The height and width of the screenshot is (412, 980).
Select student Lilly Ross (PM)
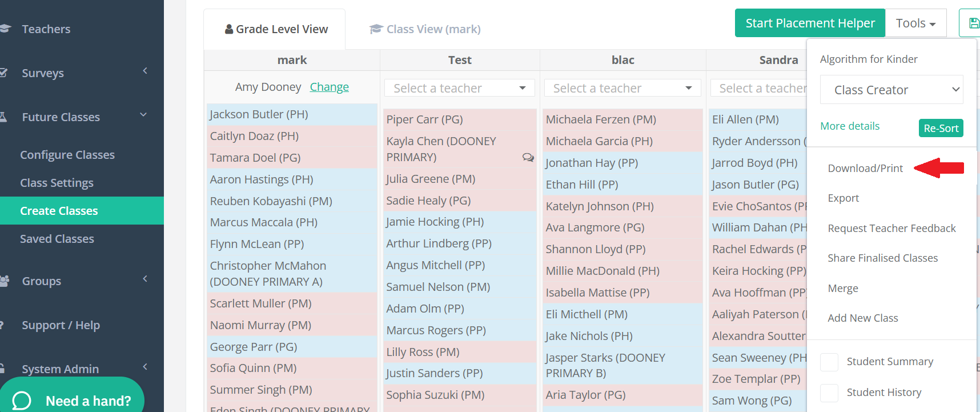[460, 352]
